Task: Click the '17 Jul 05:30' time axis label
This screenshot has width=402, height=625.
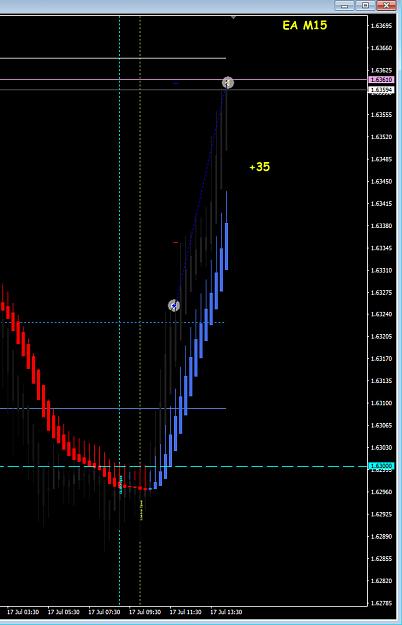Action: pyautogui.click(x=64, y=612)
